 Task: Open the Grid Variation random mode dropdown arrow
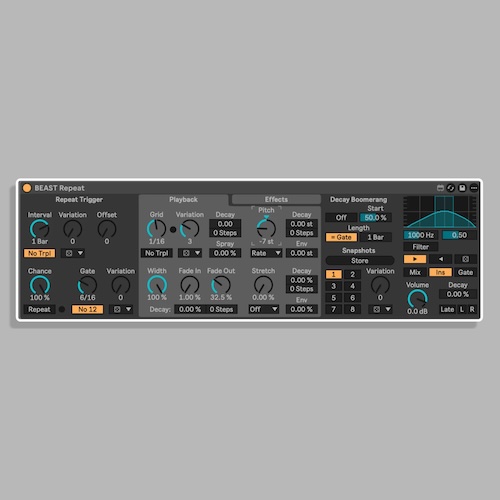(x=198, y=253)
